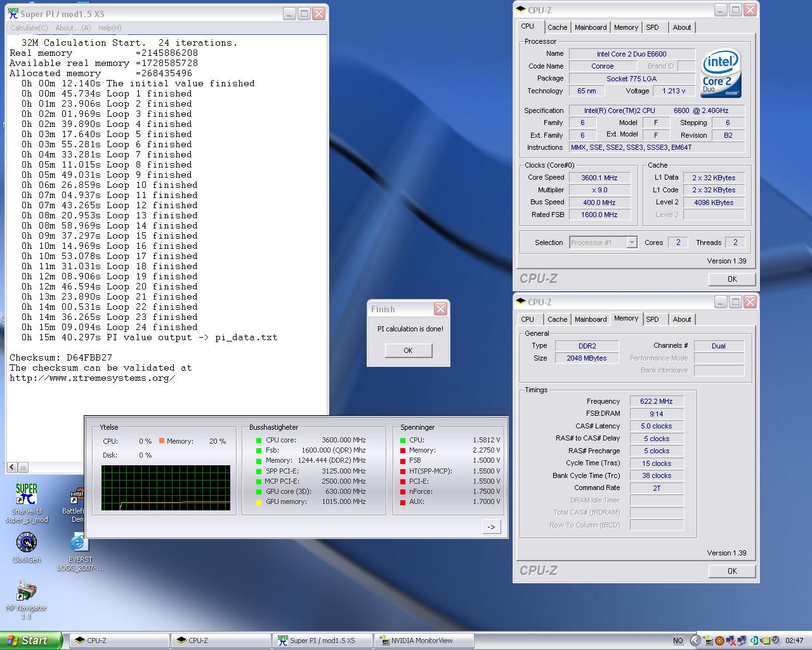Screen dimensions: 812x650
Task: Click the memory Frequency 622.2 MHz field
Action: pyautogui.click(x=657, y=401)
